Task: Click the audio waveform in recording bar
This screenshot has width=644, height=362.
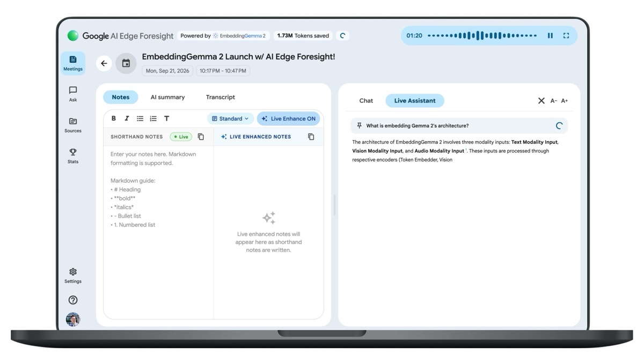Action: (x=482, y=36)
